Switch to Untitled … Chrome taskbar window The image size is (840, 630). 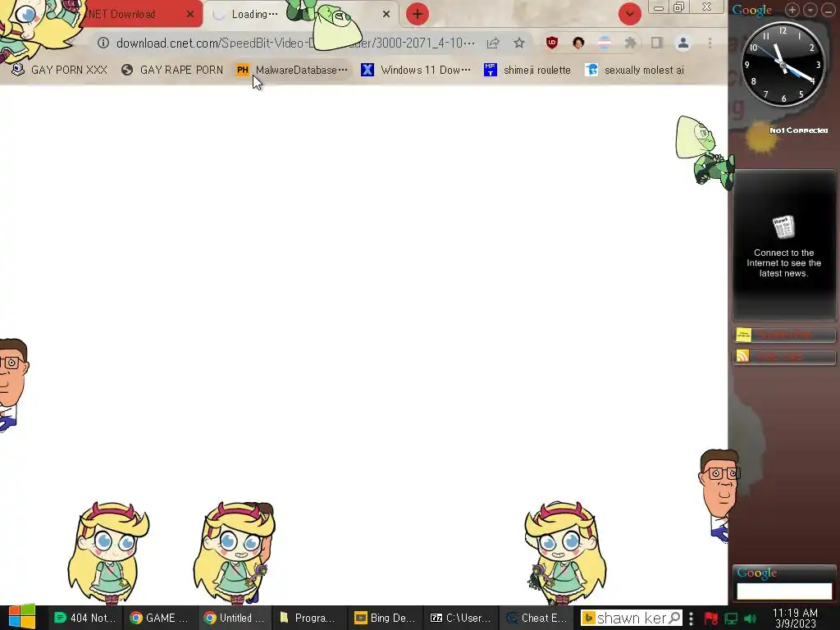click(235, 618)
